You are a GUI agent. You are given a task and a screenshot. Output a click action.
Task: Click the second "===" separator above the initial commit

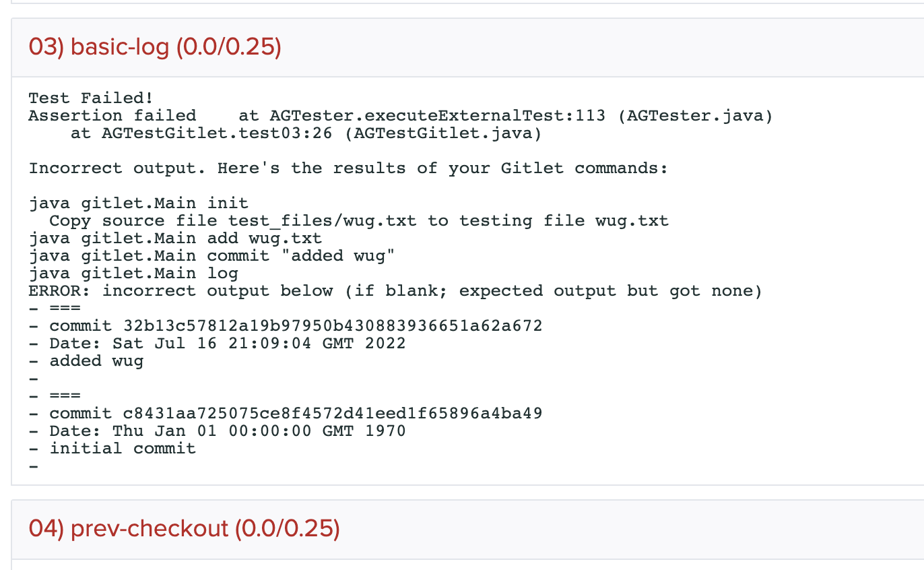65,396
